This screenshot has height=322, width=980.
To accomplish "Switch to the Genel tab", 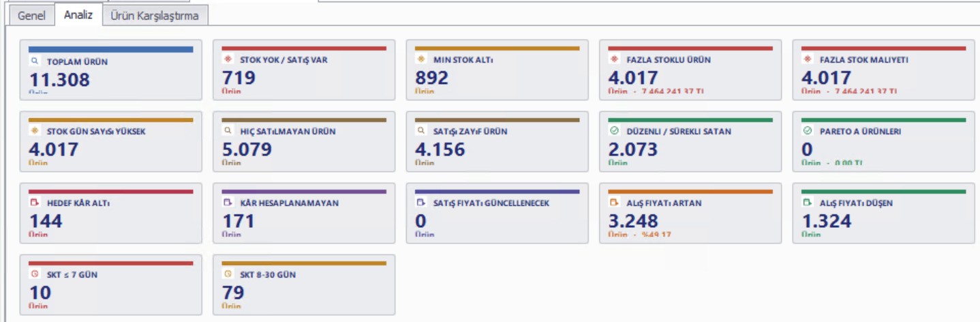I will pyautogui.click(x=31, y=16).
